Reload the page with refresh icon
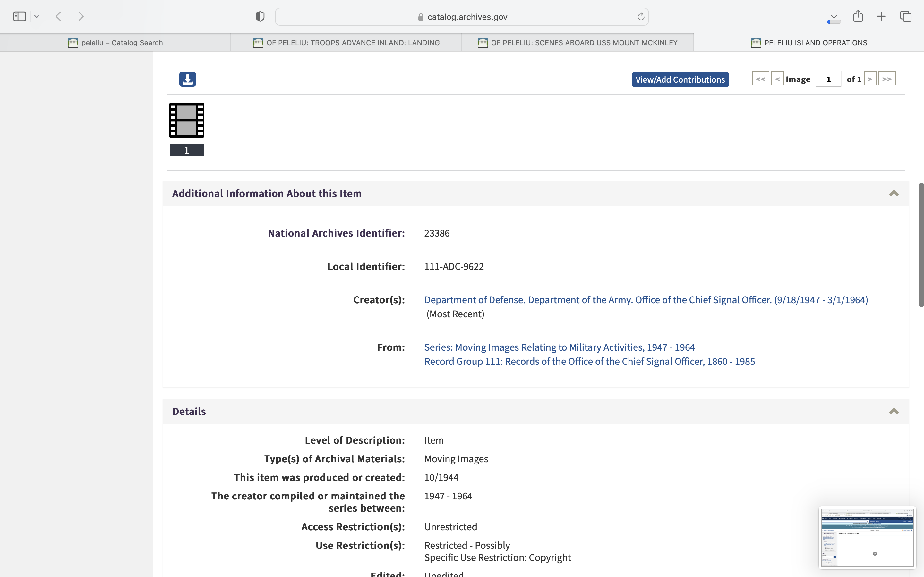This screenshot has height=577, width=924. (641, 16)
